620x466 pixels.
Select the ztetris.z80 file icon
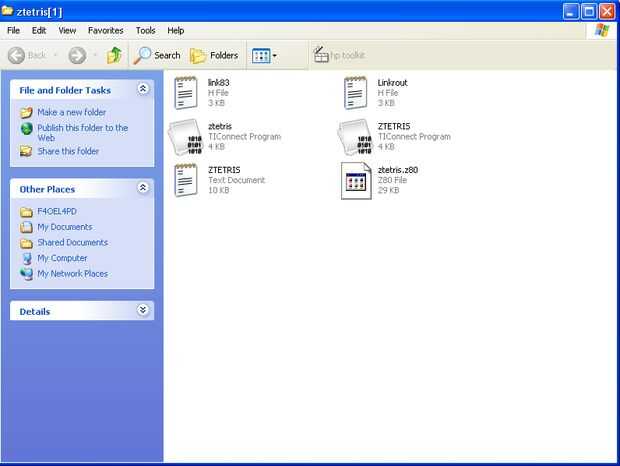pyautogui.click(x=356, y=181)
